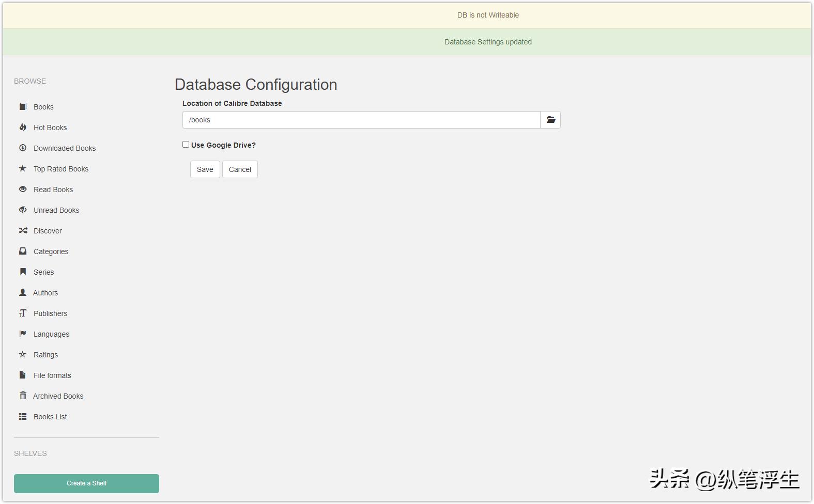Click the star icon for Top Rated Books
814x504 pixels.
click(23, 168)
